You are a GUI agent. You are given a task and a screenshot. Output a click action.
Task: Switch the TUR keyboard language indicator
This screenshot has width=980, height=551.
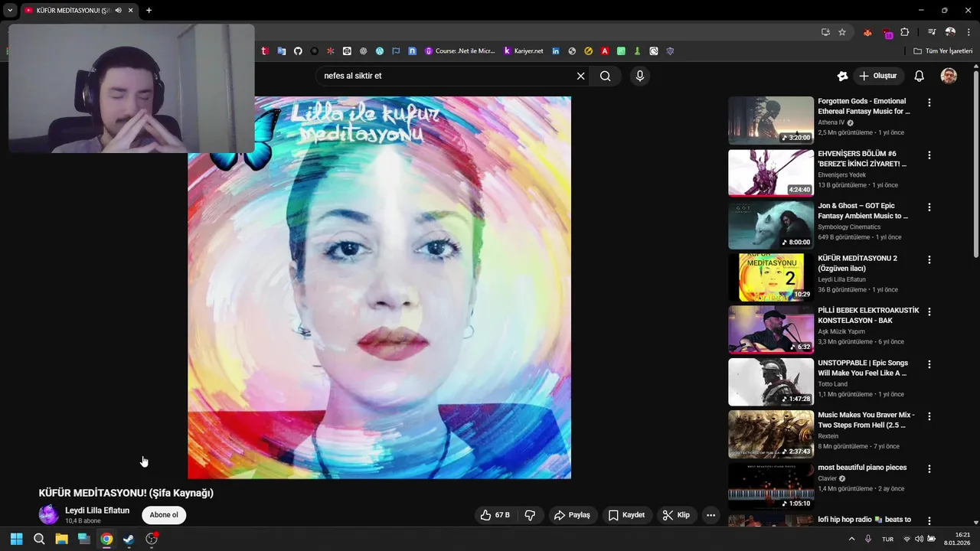click(887, 540)
